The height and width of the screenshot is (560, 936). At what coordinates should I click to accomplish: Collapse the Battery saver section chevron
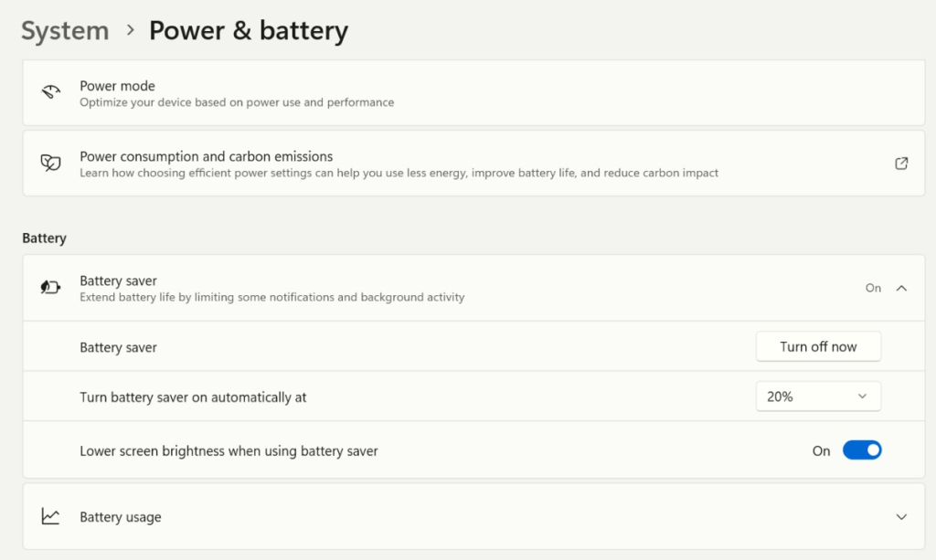pos(901,288)
